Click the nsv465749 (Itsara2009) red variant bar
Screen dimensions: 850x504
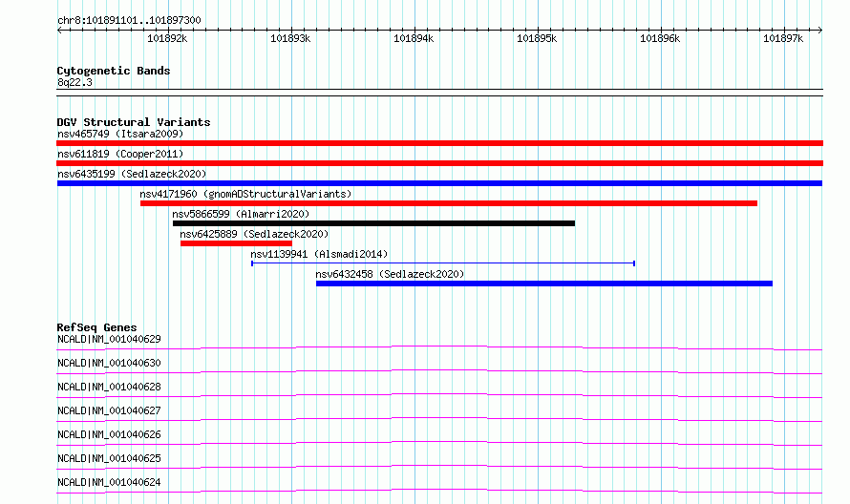click(x=439, y=143)
